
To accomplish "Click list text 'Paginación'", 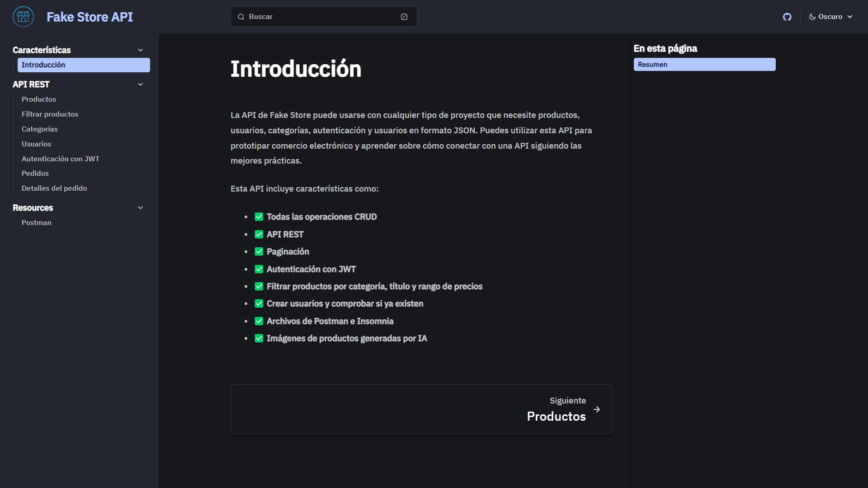I will coord(288,252).
